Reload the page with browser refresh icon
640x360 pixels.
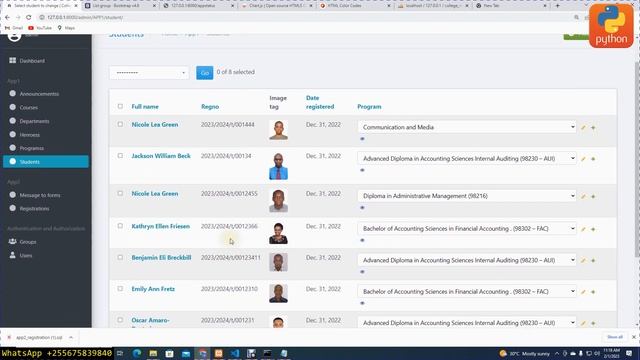(x=29, y=18)
